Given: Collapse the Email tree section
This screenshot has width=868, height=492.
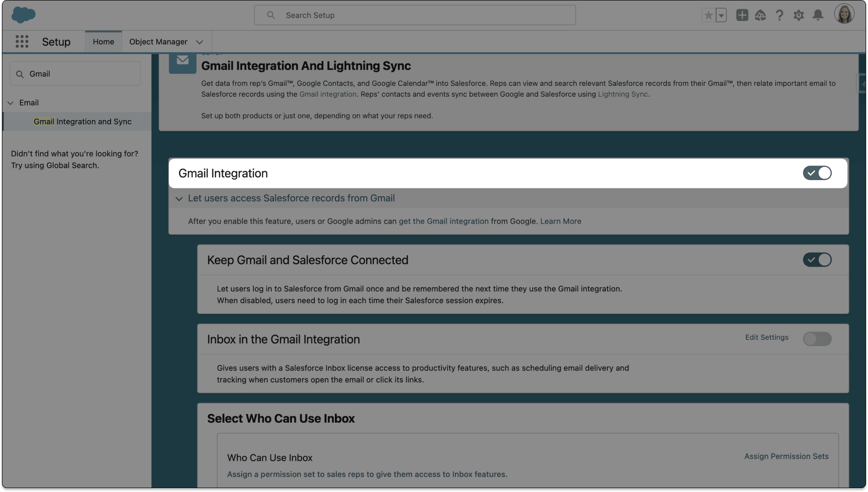Looking at the screenshot, I should [x=11, y=103].
